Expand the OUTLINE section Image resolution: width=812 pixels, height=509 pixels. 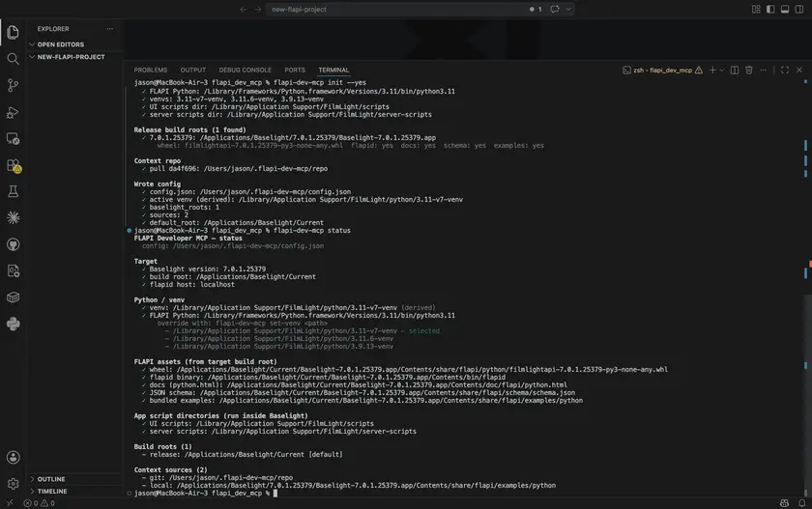(x=50, y=479)
